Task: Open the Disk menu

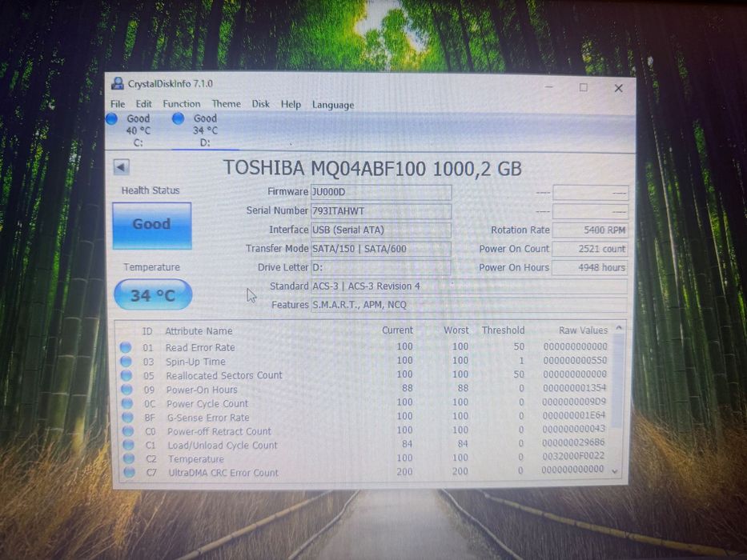Action: click(260, 104)
